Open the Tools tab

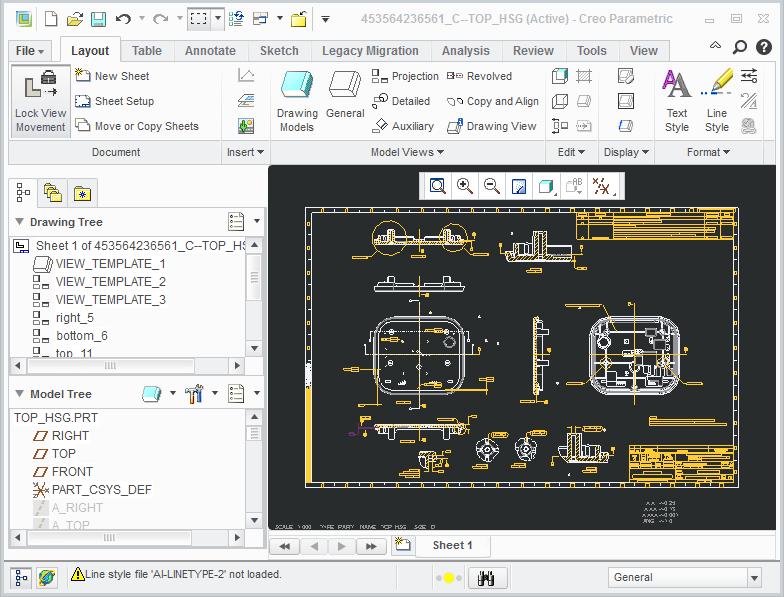[592, 51]
